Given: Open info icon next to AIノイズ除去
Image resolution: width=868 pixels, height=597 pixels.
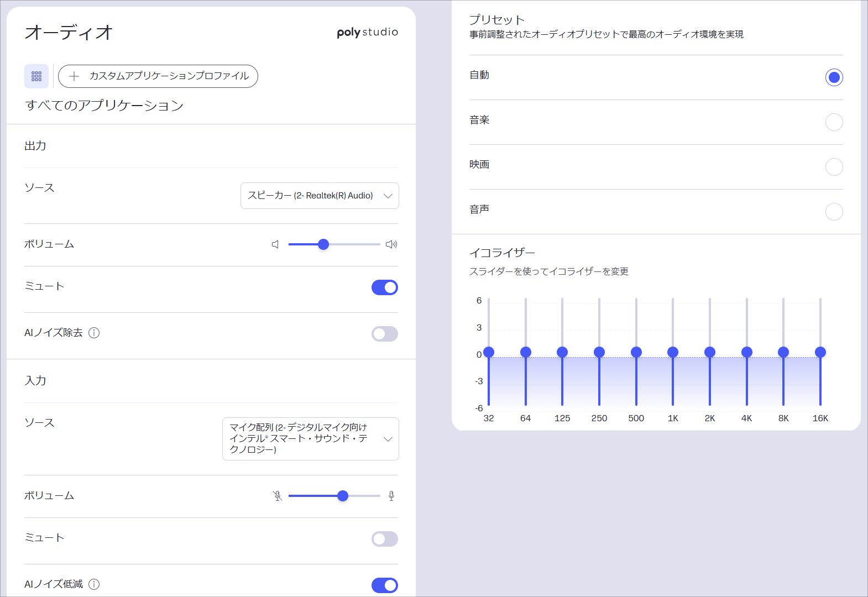Looking at the screenshot, I should 94,333.
